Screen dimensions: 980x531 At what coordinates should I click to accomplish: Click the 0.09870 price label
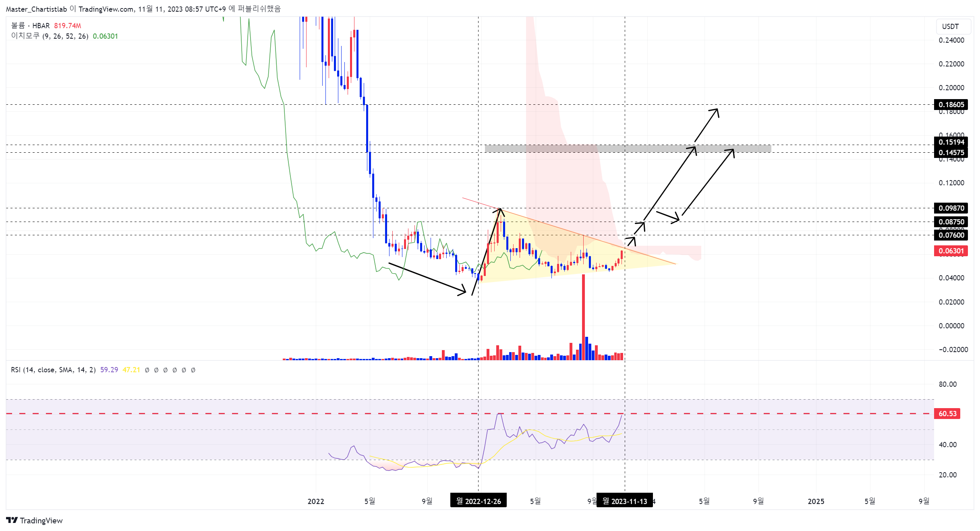click(x=951, y=208)
